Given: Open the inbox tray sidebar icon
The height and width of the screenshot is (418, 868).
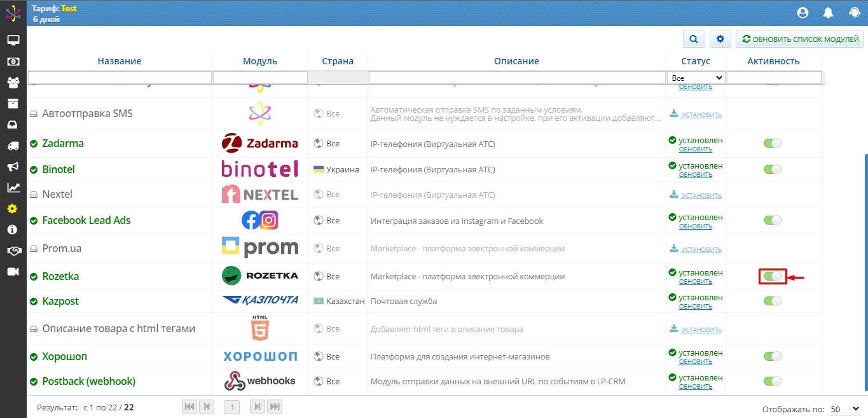Looking at the screenshot, I should (13, 125).
